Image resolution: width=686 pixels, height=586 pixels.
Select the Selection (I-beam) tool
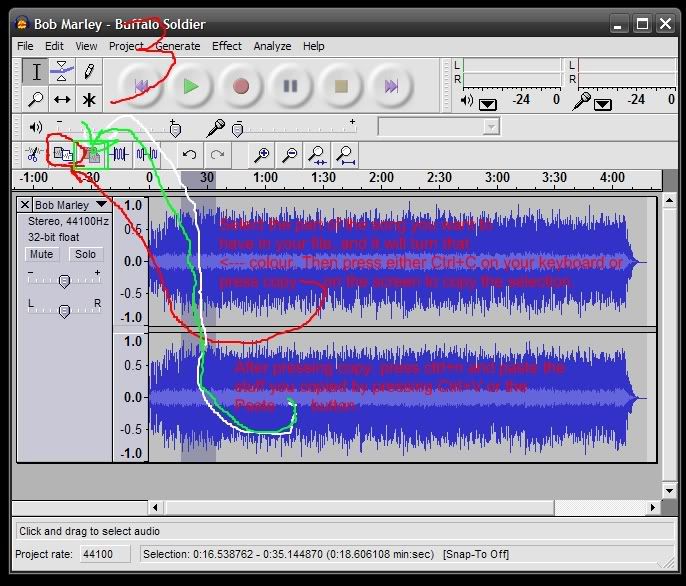point(36,72)
